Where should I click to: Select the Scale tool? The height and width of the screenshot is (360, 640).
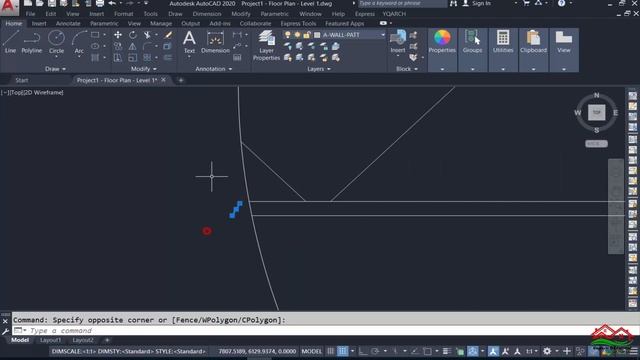pyautogui.click(x=133, y=58)
